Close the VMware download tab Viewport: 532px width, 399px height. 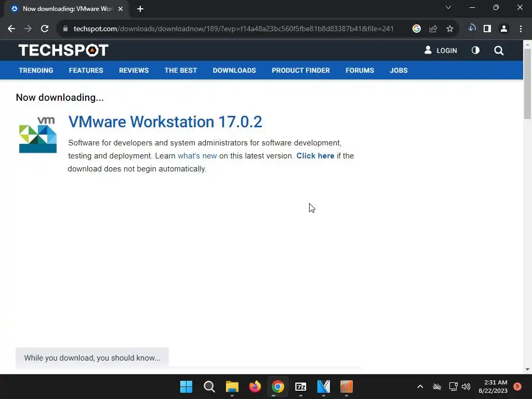click(x=121, y=9)
